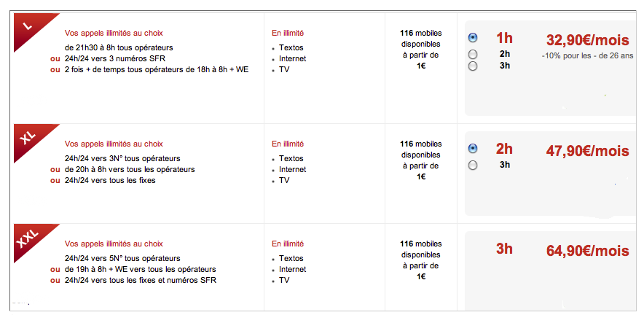Click the "En illimité" heading in XXL plan

pos(288,244)
